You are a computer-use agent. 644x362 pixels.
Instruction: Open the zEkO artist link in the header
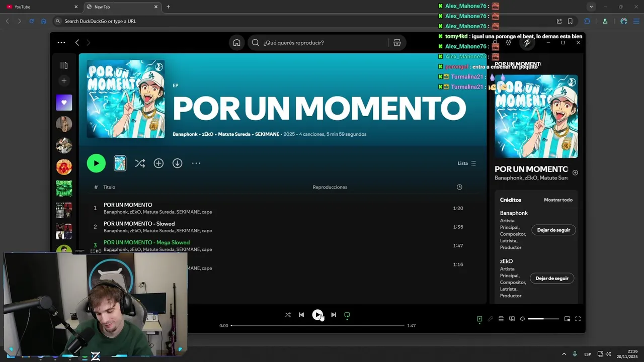click(x=208, y=134)
